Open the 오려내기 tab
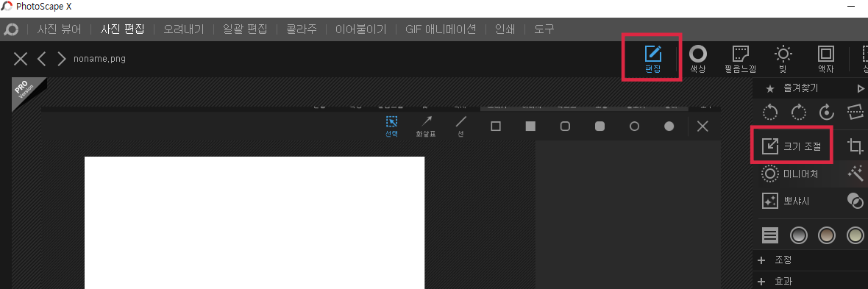 pos(184,29)
